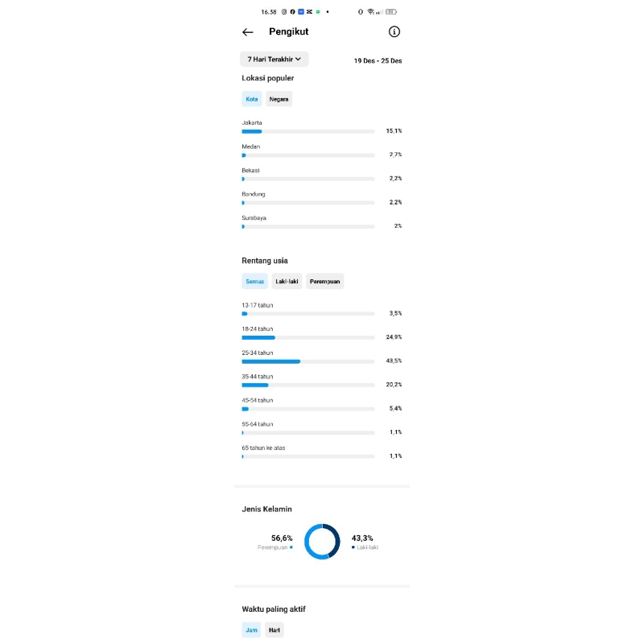
Task: Tap the 19 Des - 25 Des date range
Action: coord(378,60)
